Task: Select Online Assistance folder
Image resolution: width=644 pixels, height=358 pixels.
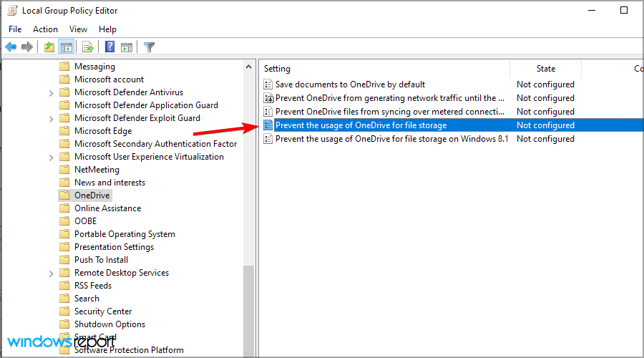Action: (x=107, y=208)
